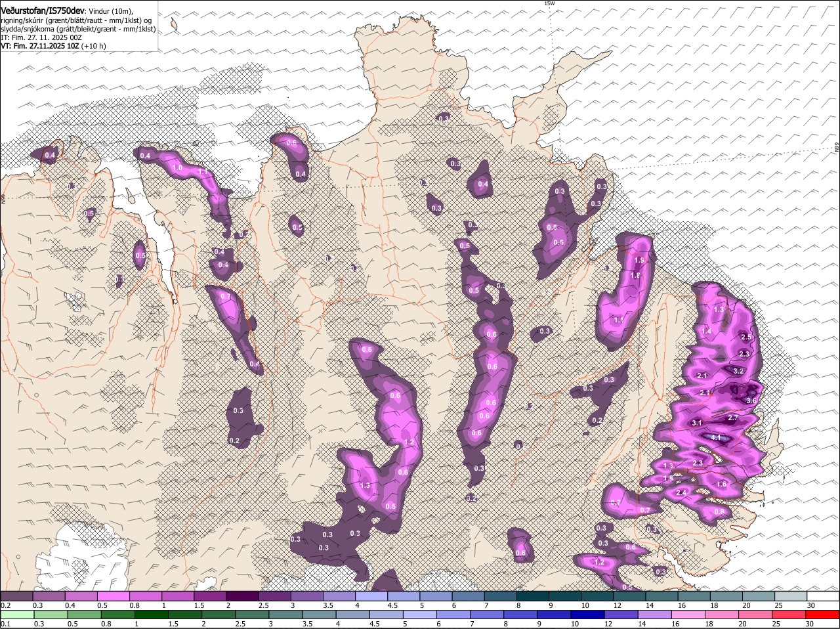Click the N99 label on the right edge
The width and height of the screenshot is (840, 629).
[x=837, y=148]
